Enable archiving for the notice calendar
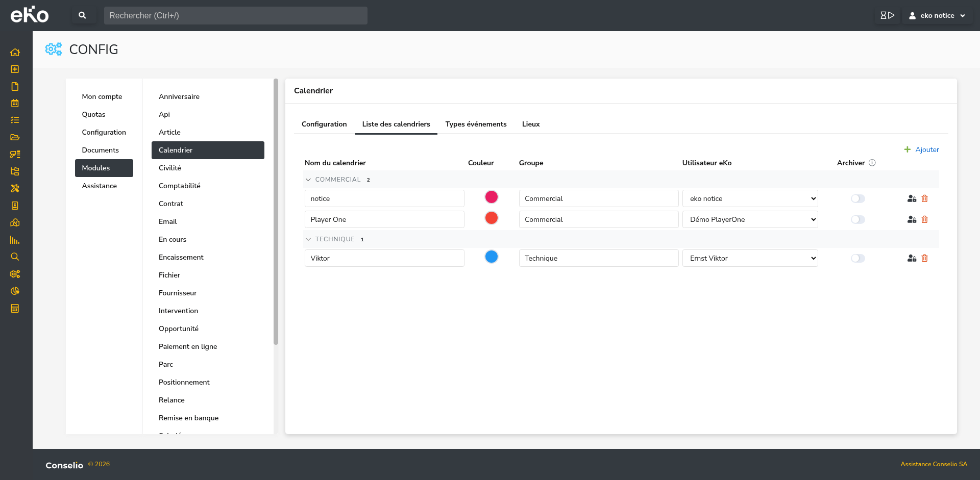The image size is (980, 480). tap(857, 198)
